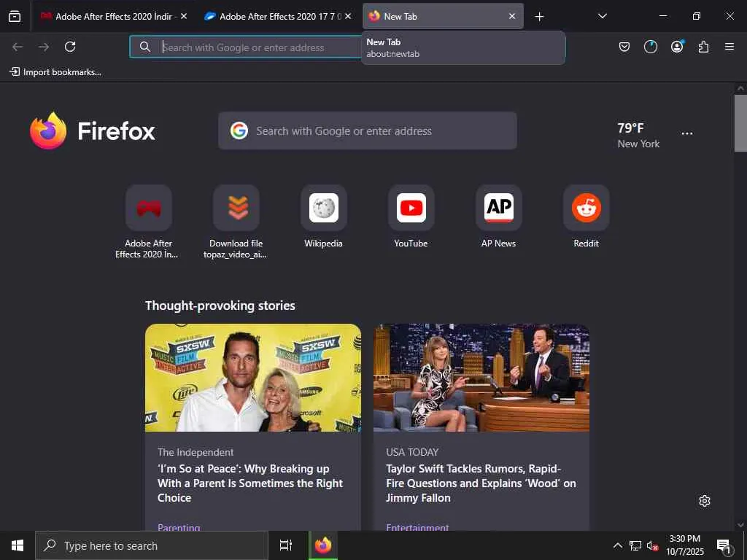Open the AP News shortcut tile
Viewport: 747px width, 560px height.
(x=499, y=217)
